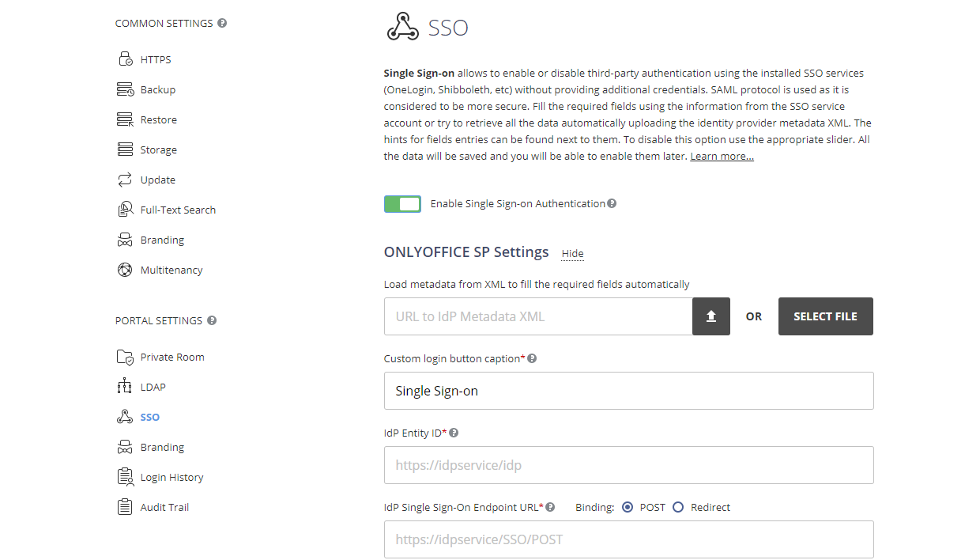Image resolution: width=980 pixels, height=560 pixels.
Task: Click the Storage icon in sidebar
Action: 125,149
